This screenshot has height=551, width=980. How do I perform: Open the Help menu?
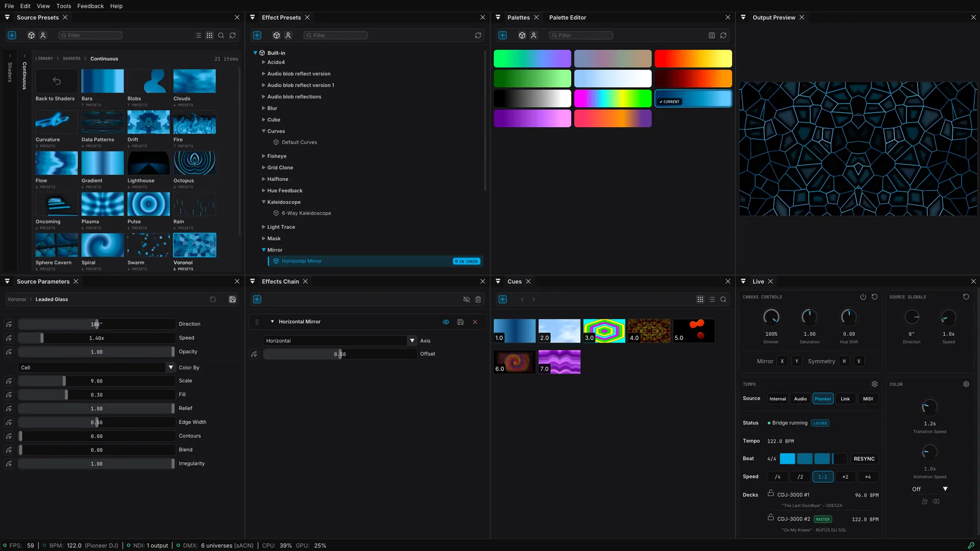(x=116, y=6)
